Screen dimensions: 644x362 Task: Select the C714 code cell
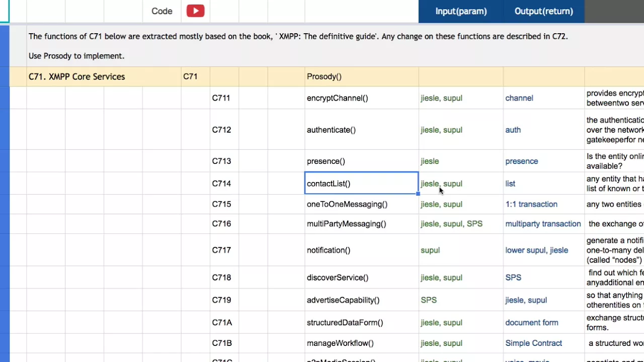tap(224, 184)
